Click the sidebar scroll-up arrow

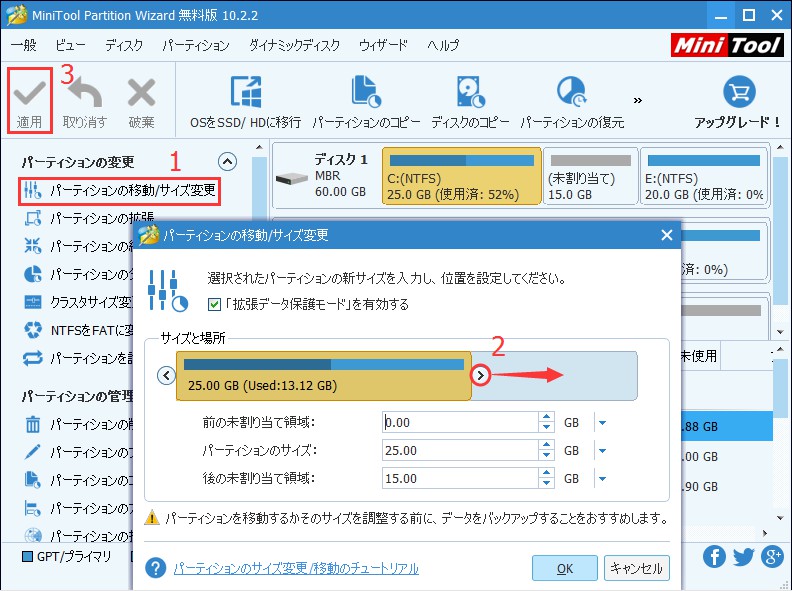pyautogui.click(x=259, y=147)
